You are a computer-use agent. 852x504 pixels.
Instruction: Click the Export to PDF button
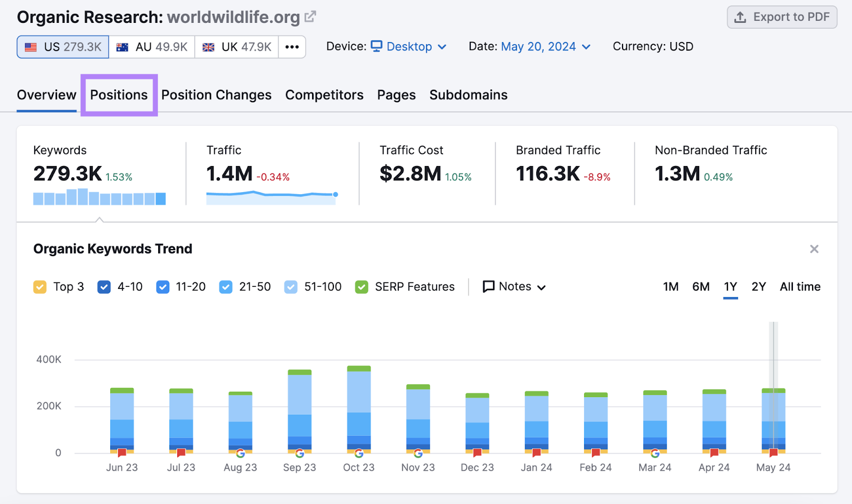782,17
